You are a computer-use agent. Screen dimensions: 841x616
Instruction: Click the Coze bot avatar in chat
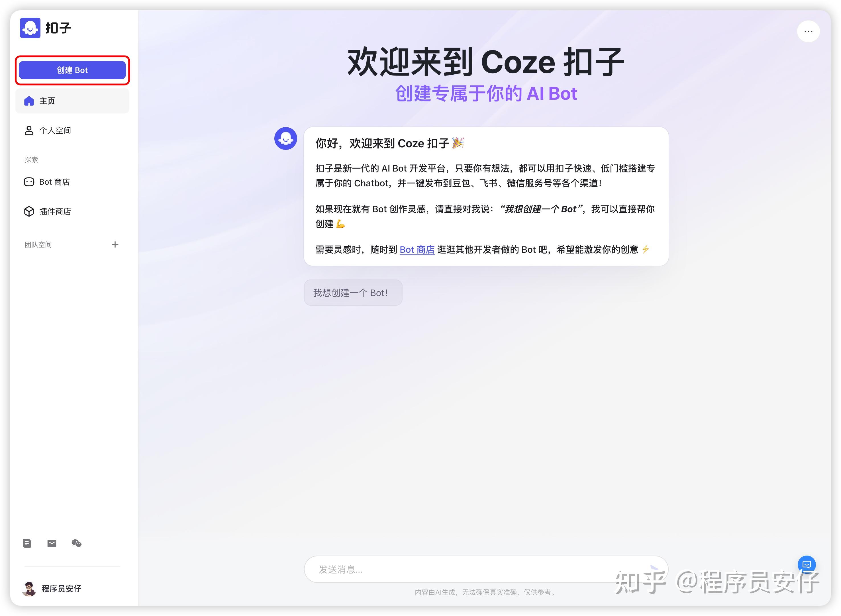click(x=285, y=139)
